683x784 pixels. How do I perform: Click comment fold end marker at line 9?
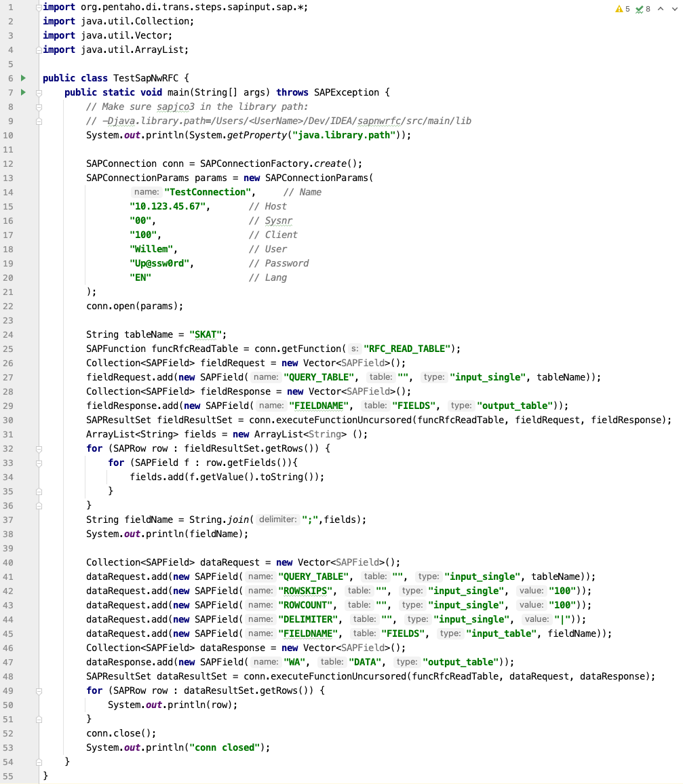[x=39, y=121]
